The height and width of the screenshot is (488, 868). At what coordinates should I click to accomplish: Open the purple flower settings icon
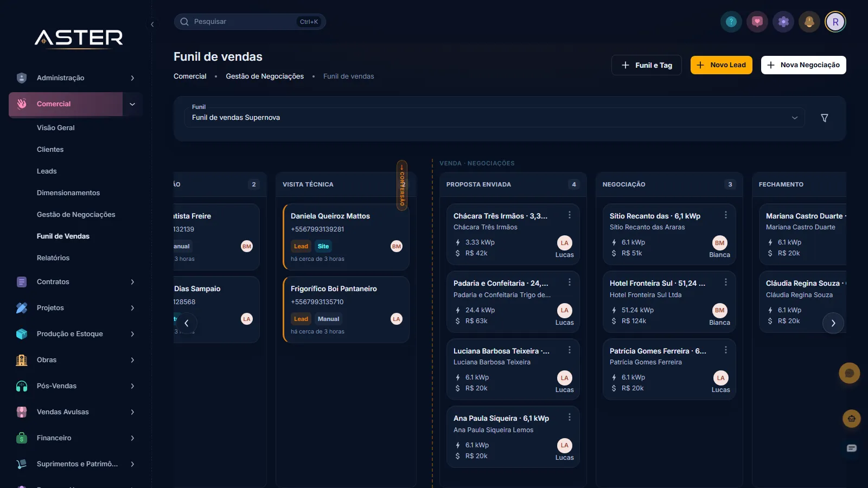tap(783, 22)
